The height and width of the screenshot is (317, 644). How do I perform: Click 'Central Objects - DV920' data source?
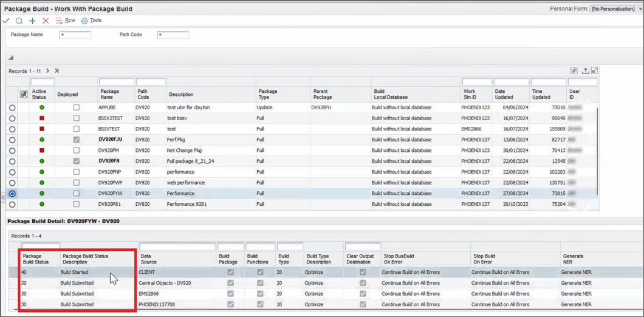pyautogui.click(x=165, y=283)
